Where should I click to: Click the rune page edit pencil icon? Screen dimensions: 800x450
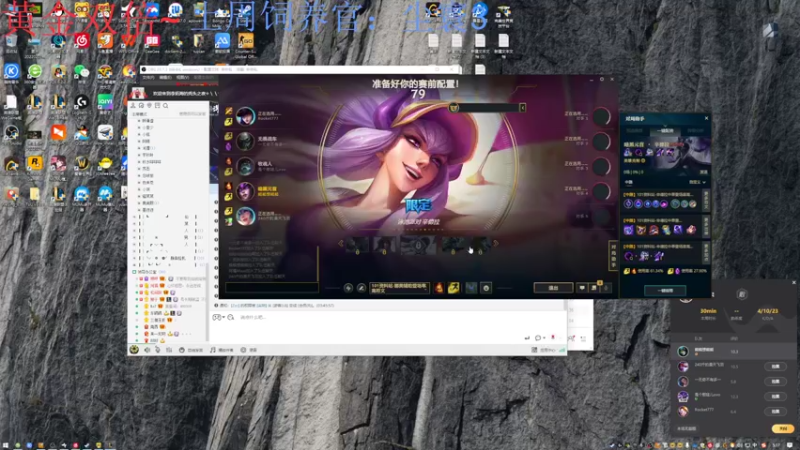coord(361,288)
